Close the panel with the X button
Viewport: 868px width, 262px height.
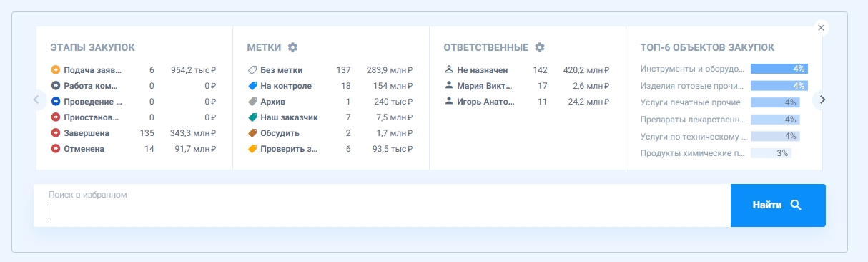[821, 28]
